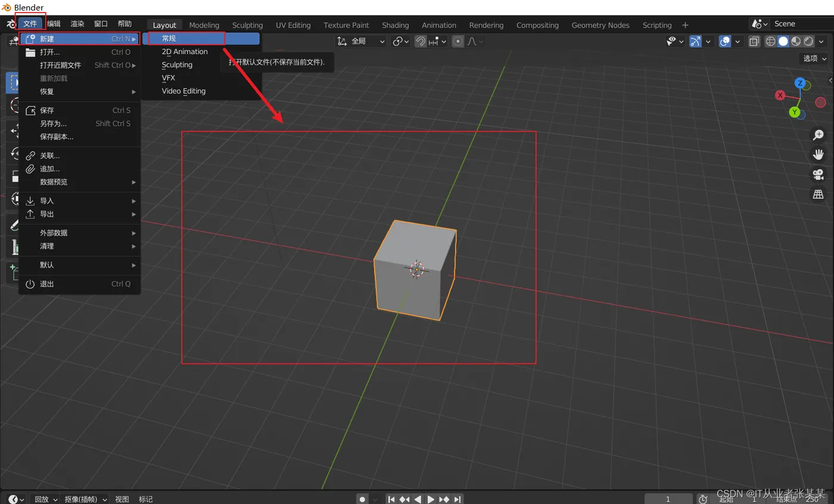Select material preview shading
Image resolution: width=834 pixels, height=504 pixels.
796,41
